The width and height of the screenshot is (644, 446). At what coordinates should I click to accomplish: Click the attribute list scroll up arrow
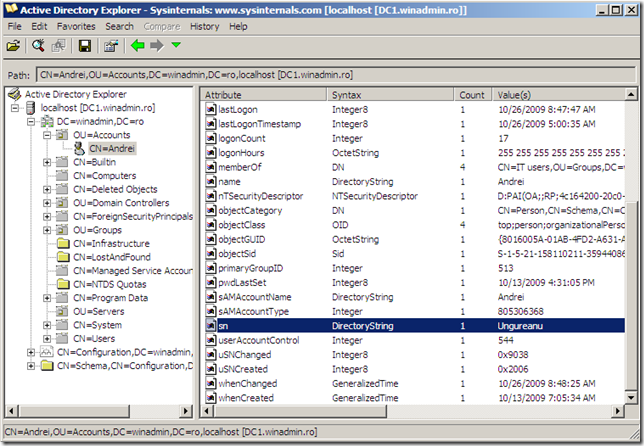click(631, 94)
